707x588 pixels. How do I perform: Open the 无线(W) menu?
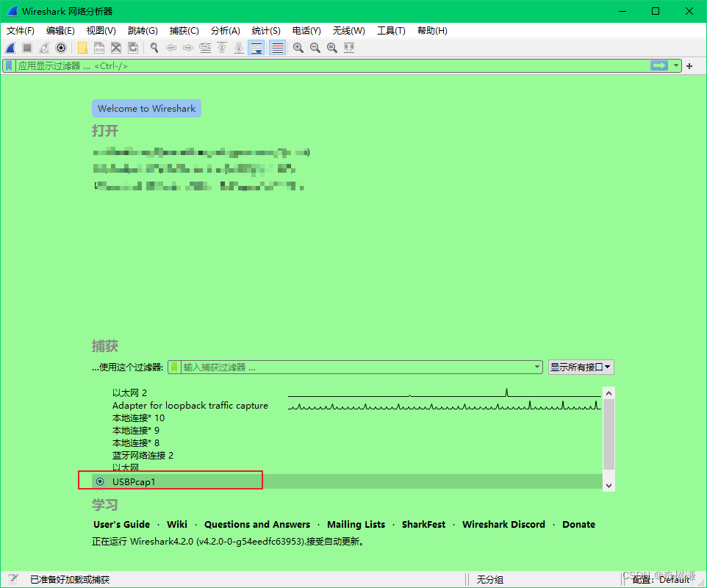[x=349, y=31]
